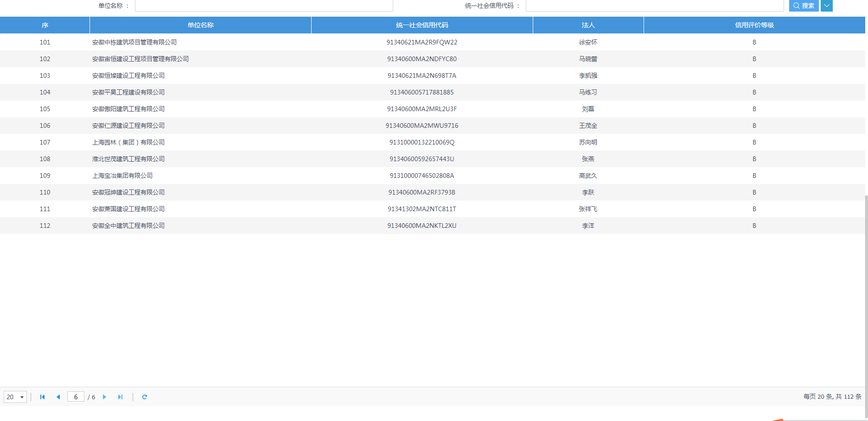Click the 法人 column header

(x=588, y=25)
